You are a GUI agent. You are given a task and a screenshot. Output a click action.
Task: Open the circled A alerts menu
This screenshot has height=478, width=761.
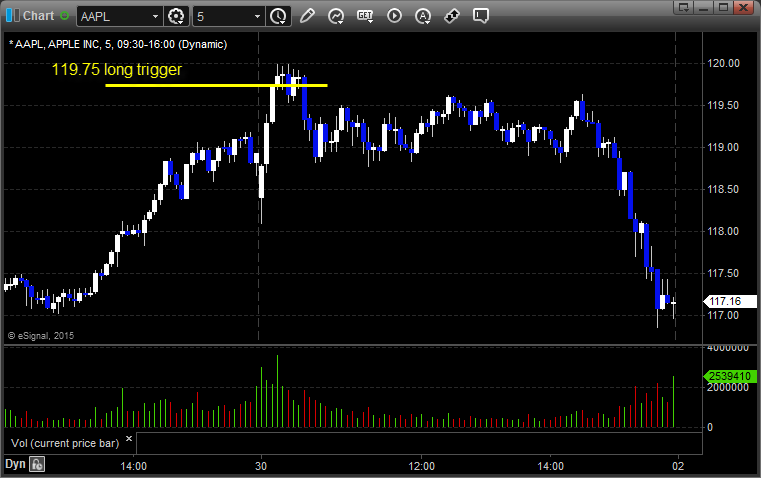[423, 16]
